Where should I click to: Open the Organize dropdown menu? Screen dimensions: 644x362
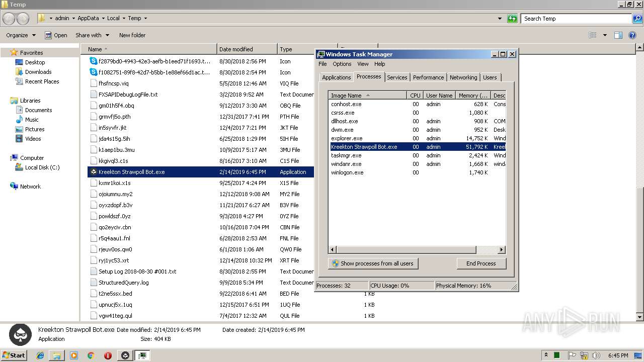pyautogui.click(x=21, y=35)
